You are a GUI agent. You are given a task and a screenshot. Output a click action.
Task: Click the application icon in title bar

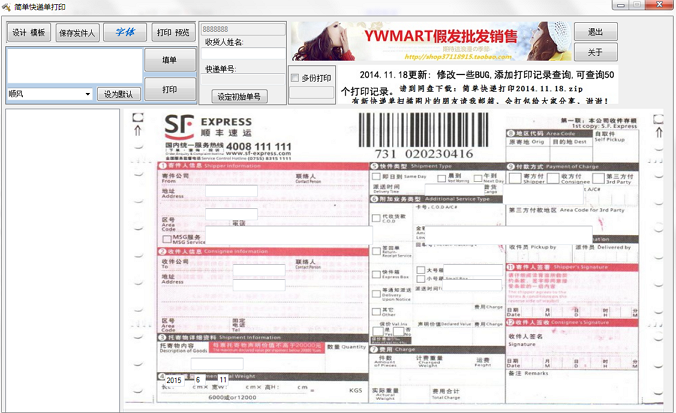(x=6, y=7)
